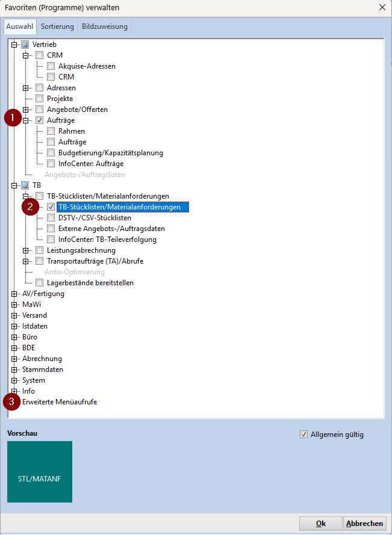Expand the Leistungsabrechnung node
The width and height of the screenshot is (392, 535).
pyautogui.click(x=26, y=250)
